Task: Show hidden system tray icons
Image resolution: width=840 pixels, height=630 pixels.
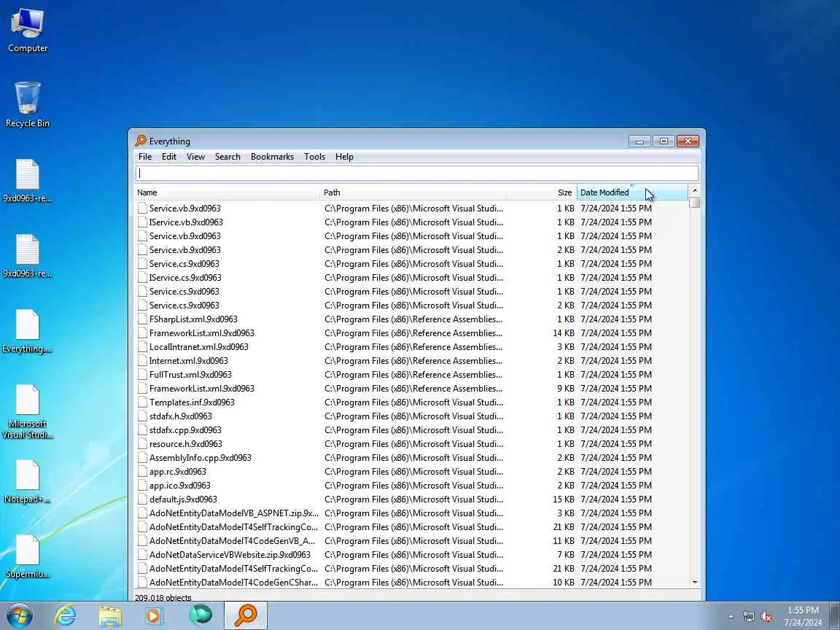Action: click(x=731, y=617)
